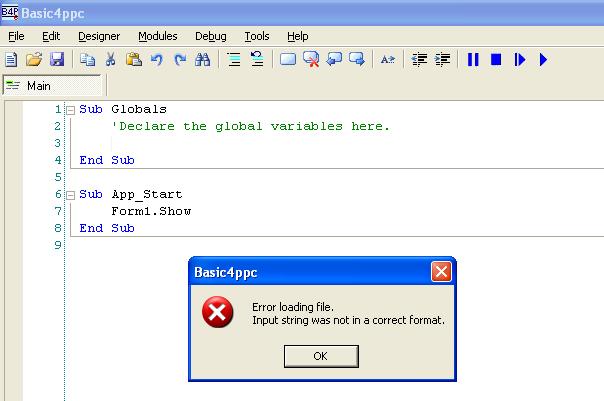Redo the last undone edit
Screen dimensions: 604x401
(x=180, y=60)
